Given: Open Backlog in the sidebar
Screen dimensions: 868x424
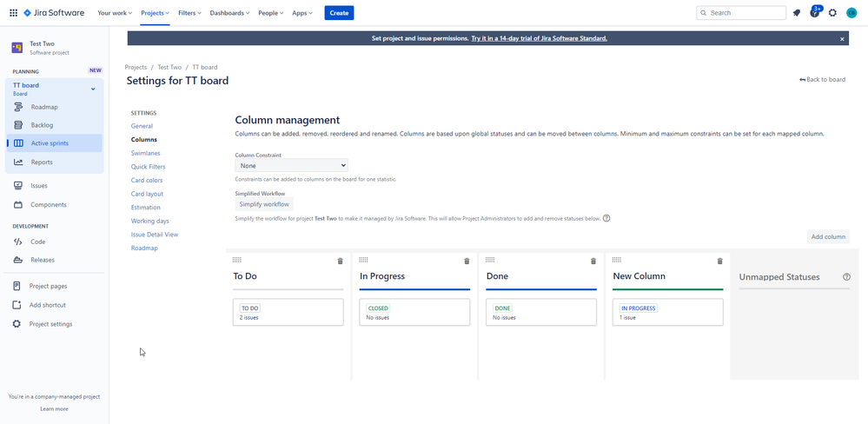Looking at the screenshot, I should pos(54,125).
